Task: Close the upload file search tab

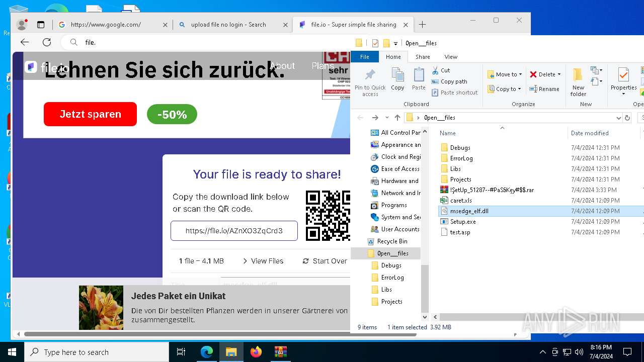Action: (x=285, y=25)
